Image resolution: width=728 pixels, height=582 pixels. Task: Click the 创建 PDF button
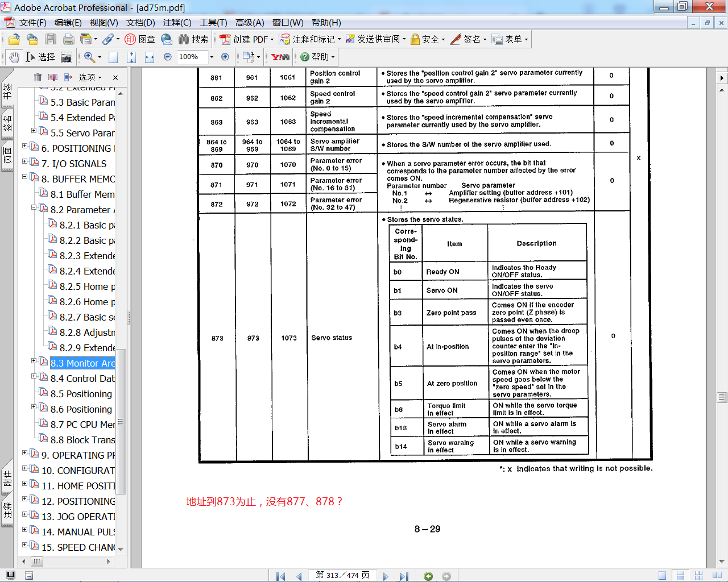point(246,39)
